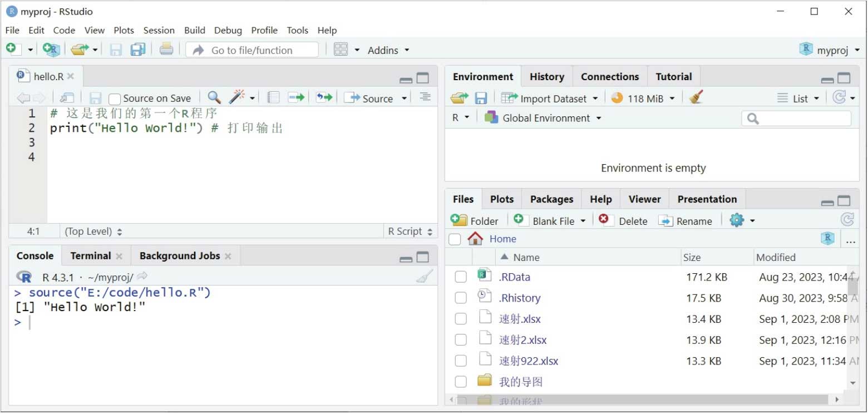The width and height of the screenshot is (868, 414).
Task: Click the Compile Report notebook icon
Action: (273, 98)
